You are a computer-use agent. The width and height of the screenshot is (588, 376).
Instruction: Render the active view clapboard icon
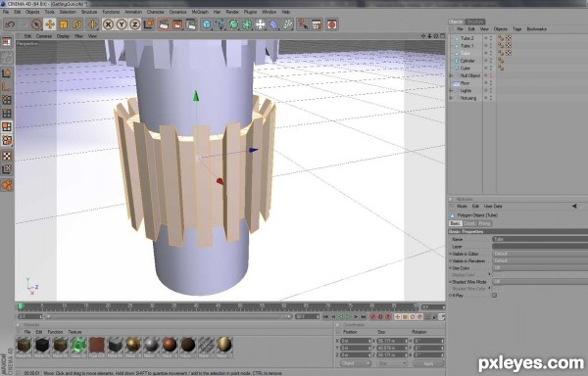(164, 24)
